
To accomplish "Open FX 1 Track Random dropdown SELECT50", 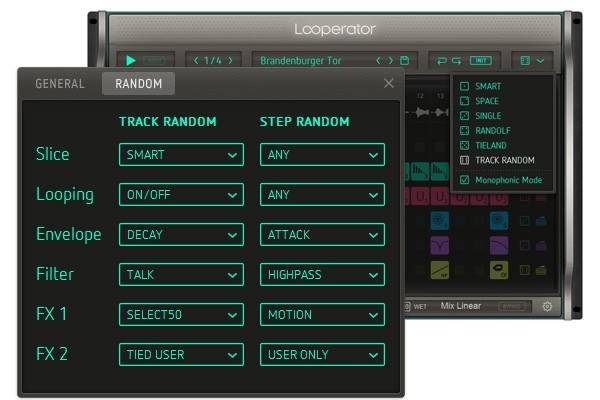I will click(181, 315).
